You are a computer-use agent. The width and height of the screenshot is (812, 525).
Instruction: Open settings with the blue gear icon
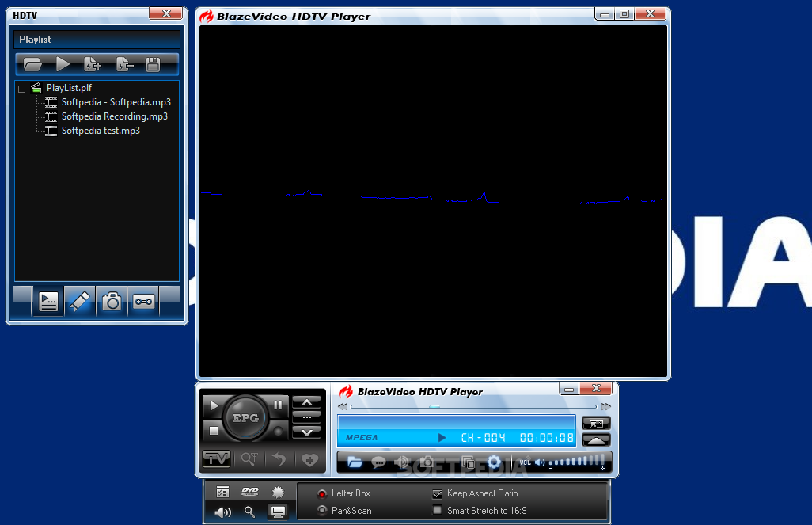[494, 462]
